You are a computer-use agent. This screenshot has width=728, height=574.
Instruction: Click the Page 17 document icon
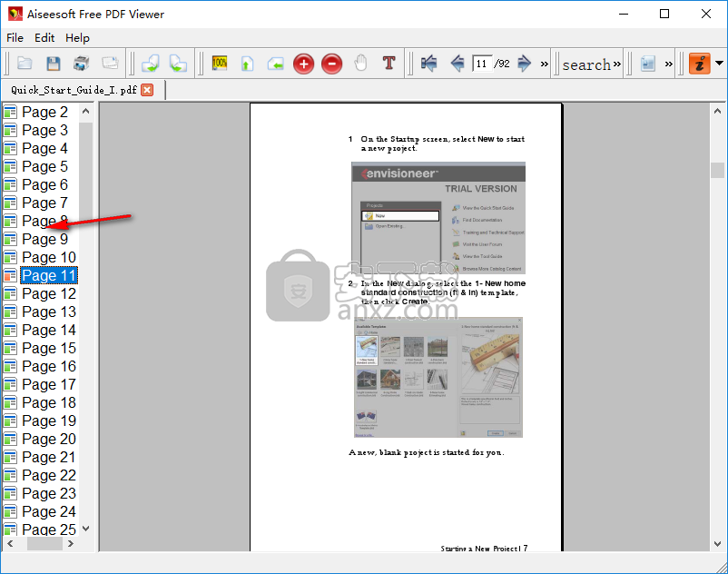10,384
